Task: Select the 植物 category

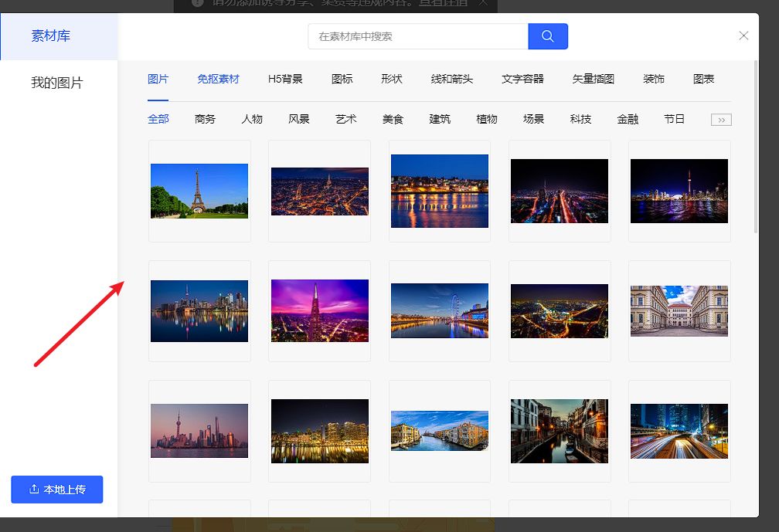Action: click(487, 119)
